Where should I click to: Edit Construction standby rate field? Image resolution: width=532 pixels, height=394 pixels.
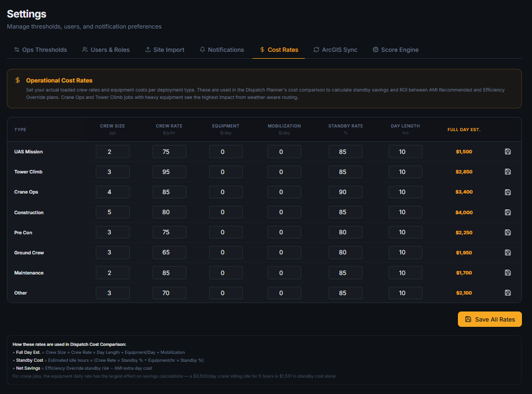[x=345, y=212]
